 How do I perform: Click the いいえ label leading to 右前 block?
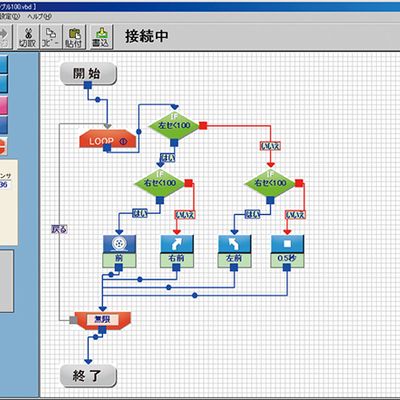(185, 215)
